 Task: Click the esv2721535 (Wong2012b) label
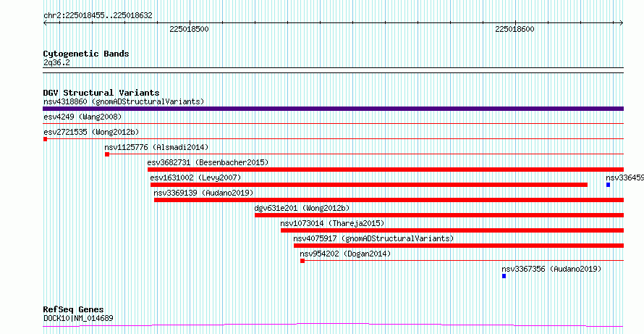[91, 132]
